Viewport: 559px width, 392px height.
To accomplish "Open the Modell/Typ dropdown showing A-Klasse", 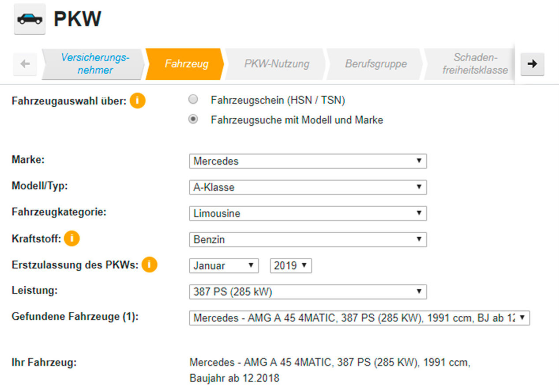I will pos(308,187).
